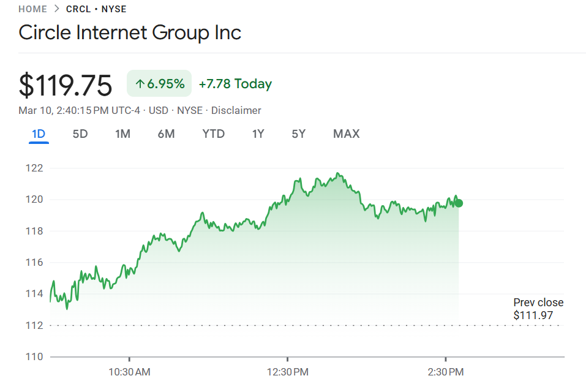Click the $119.75 price display
Viewport: 586px width, 392px height.
[66, 85]
